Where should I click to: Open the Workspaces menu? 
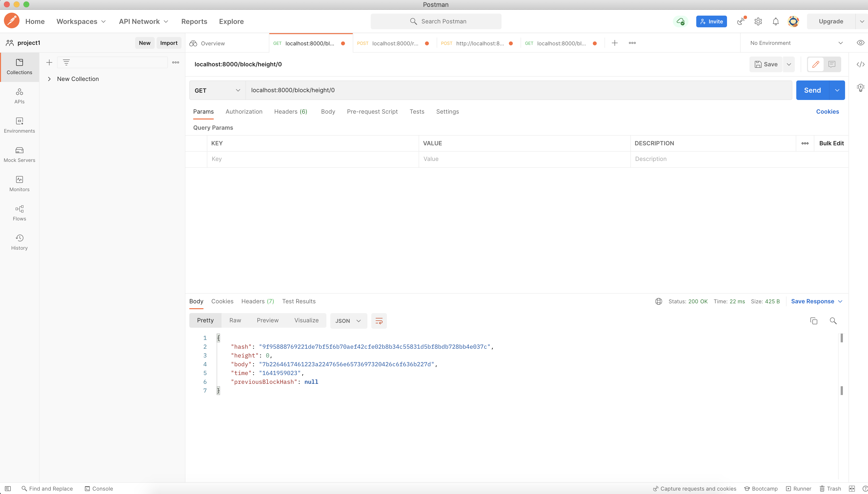pos(81,21)
